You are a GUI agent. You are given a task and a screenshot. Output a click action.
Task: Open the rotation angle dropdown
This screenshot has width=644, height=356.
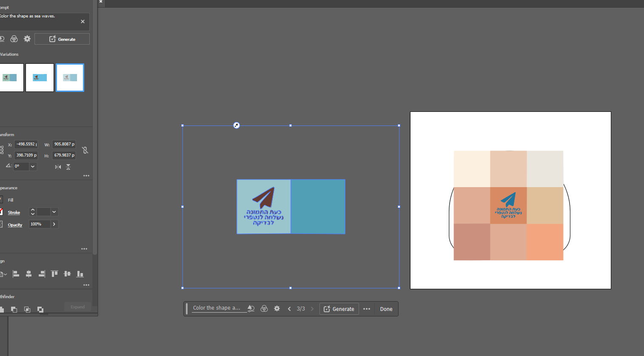33,166
